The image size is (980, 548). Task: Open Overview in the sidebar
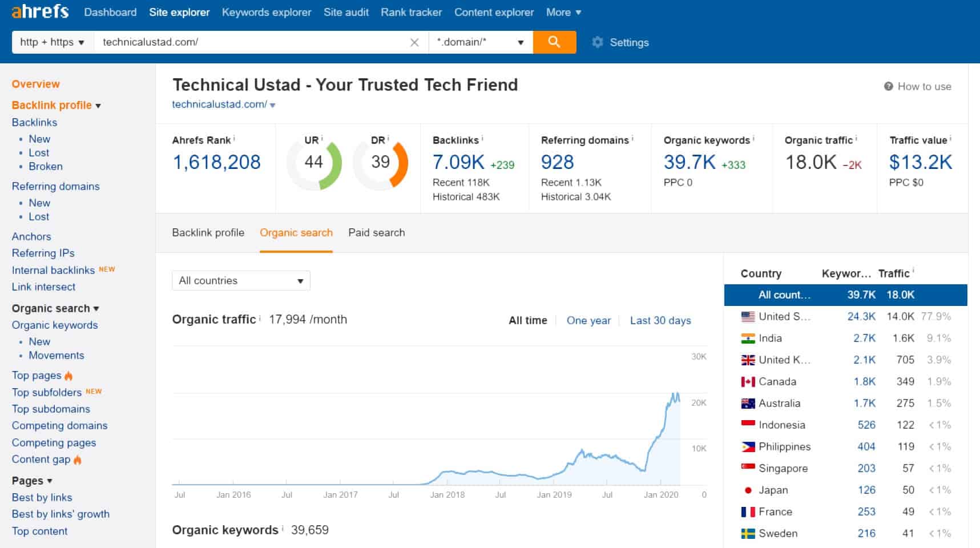coord(35,84)
